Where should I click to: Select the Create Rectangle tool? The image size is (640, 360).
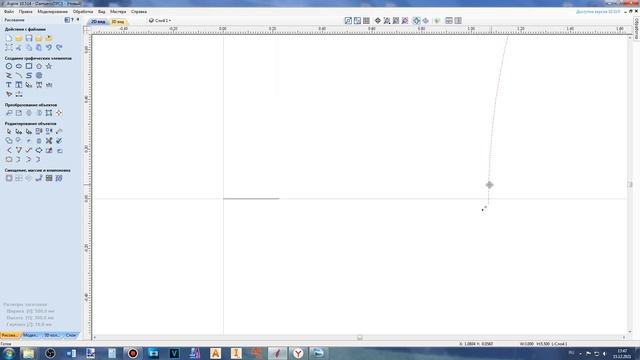point(29,66)
